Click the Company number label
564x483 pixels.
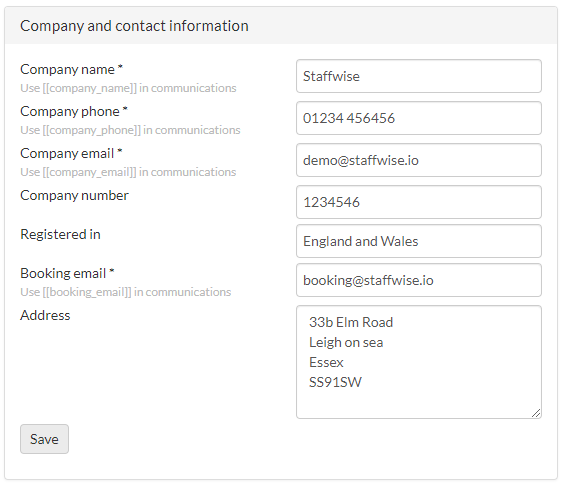(74, 196)
